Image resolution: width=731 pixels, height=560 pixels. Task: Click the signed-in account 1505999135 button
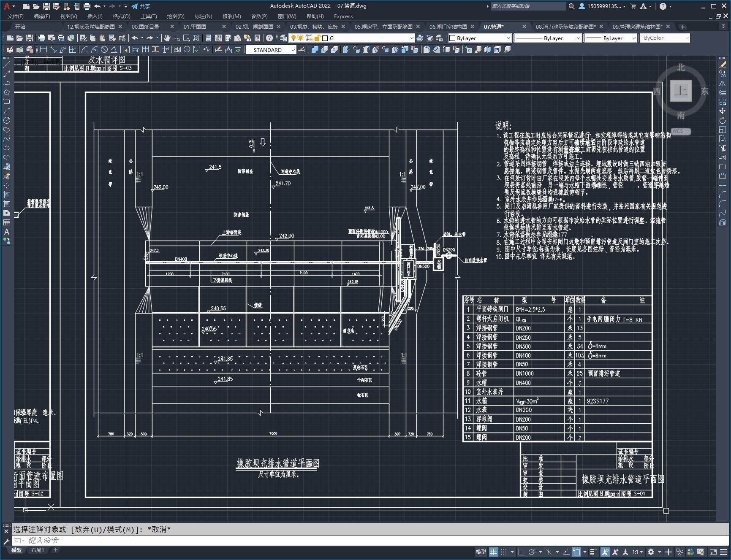(x=603, y=6)
